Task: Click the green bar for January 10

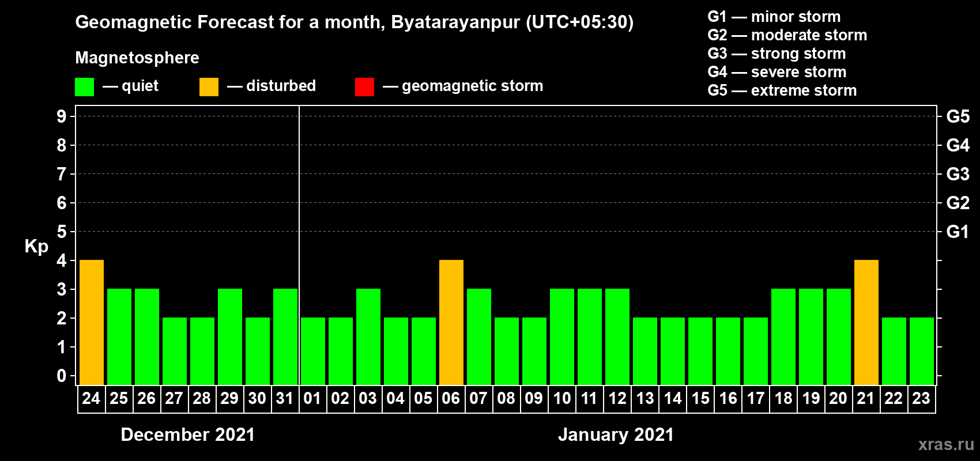Action: point(562,337)
